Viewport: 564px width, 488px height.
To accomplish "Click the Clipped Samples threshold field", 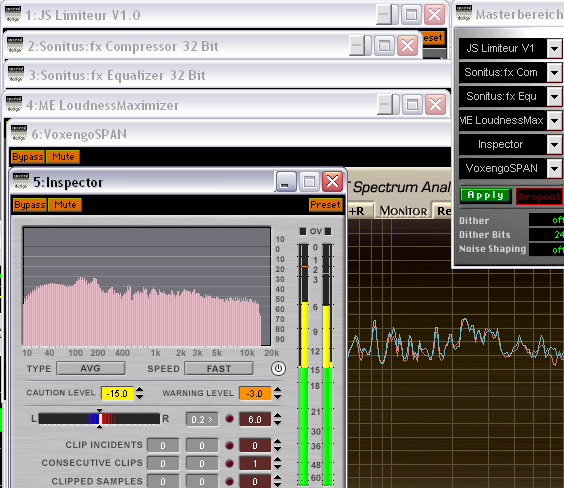I will click(255, 481).
